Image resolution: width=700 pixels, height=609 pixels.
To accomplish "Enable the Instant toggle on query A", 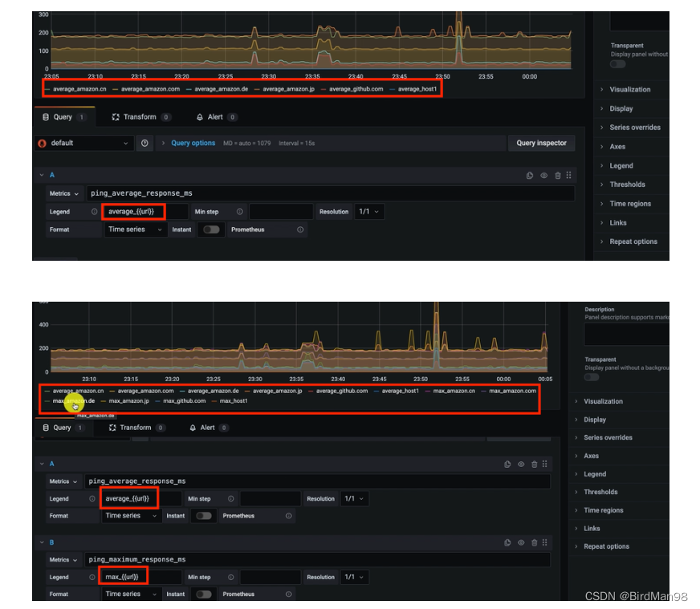I will (x=211, y=229).
